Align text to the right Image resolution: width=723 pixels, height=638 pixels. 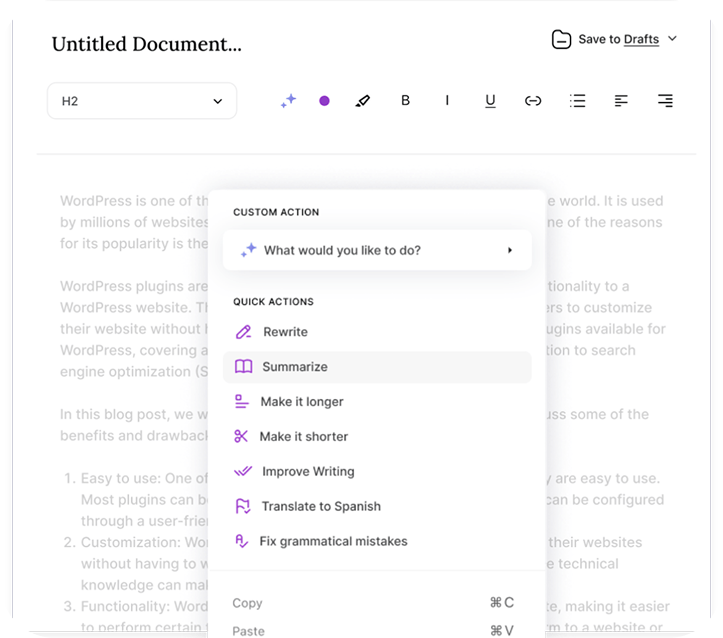click(x=665, y=101)
